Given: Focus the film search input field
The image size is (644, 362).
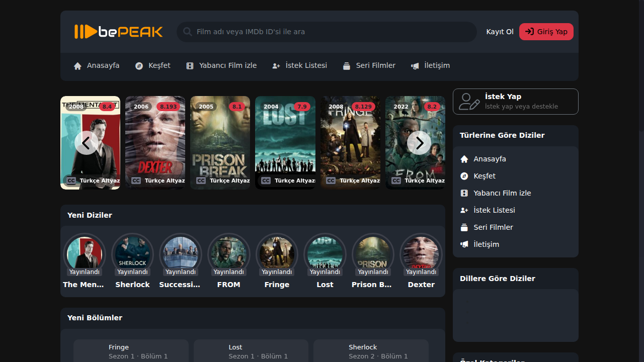Looking at the screenshot, I should [x=327, y=32].
